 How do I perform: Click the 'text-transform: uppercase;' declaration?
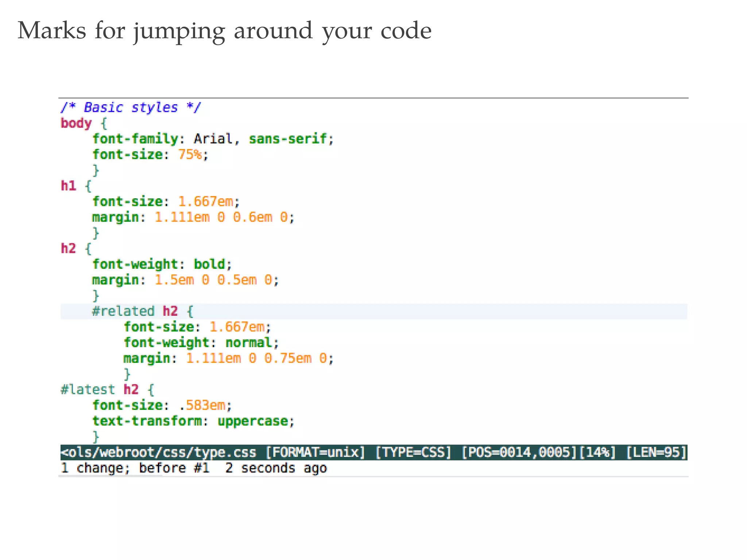pyautogui.click(x=193, y=421)
